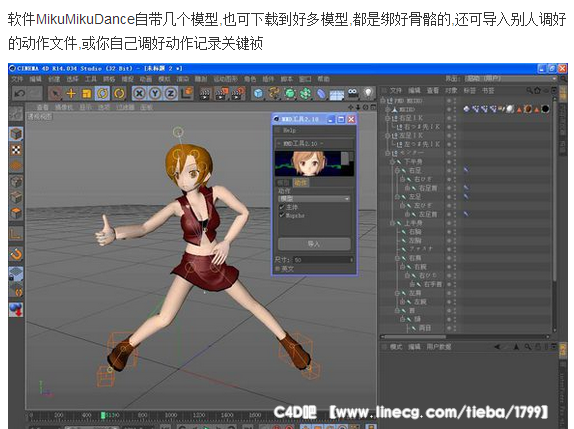
Task: Collapse the 右足 joint node
Action: coord(398,170)
